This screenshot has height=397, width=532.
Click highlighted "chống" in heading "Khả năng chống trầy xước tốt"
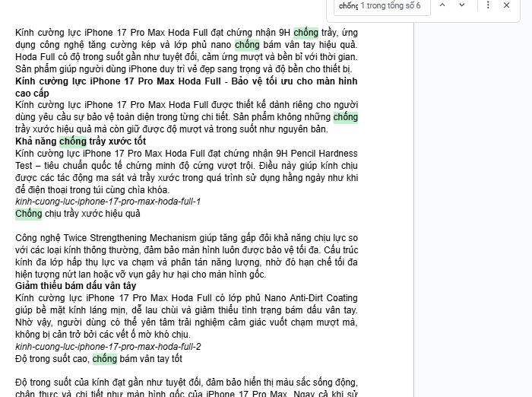(x=73, y=141)
